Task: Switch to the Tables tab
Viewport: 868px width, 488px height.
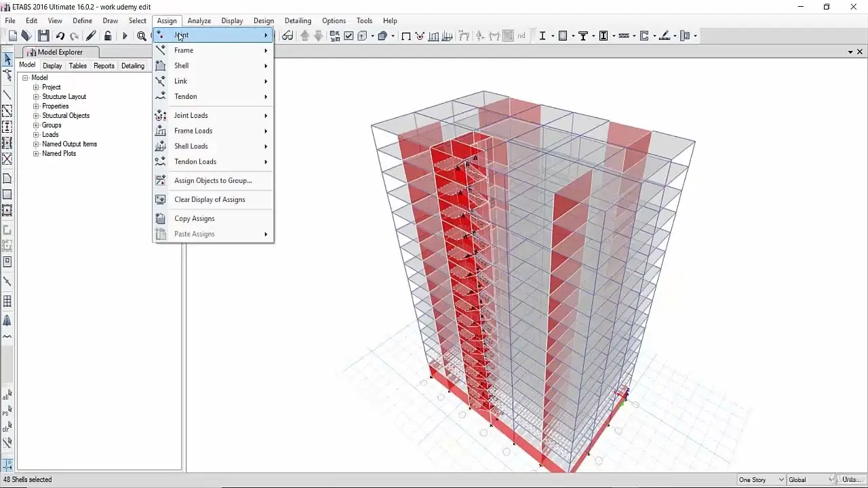Action: point(78,66)
